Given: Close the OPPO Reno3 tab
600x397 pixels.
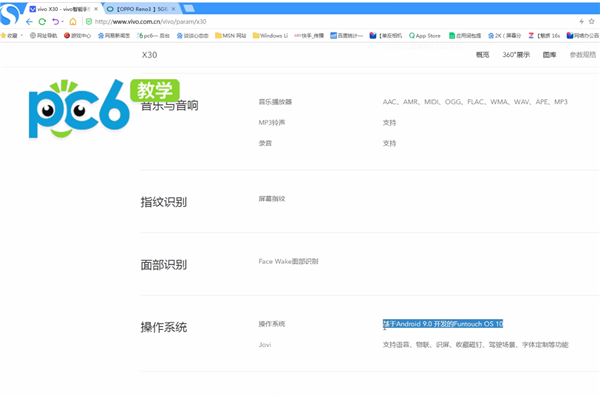Looking at the screenshot, I should [x=173, y=9].
